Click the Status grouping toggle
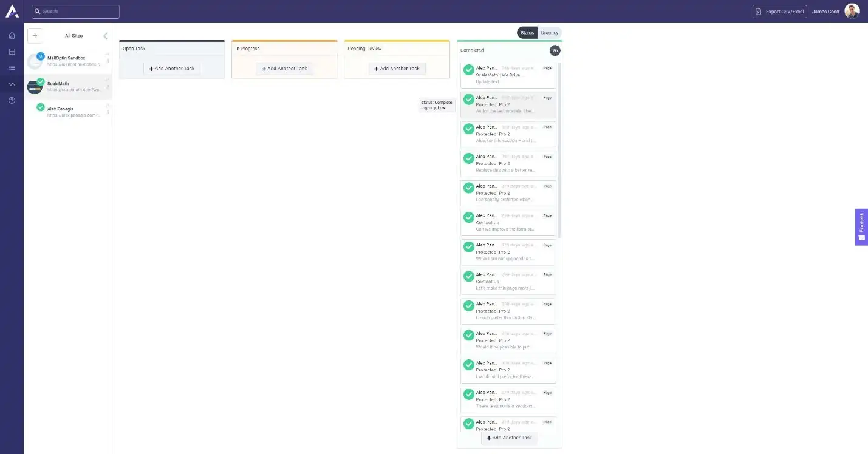This screenshot has height=454, width=868. coord(527,32)
